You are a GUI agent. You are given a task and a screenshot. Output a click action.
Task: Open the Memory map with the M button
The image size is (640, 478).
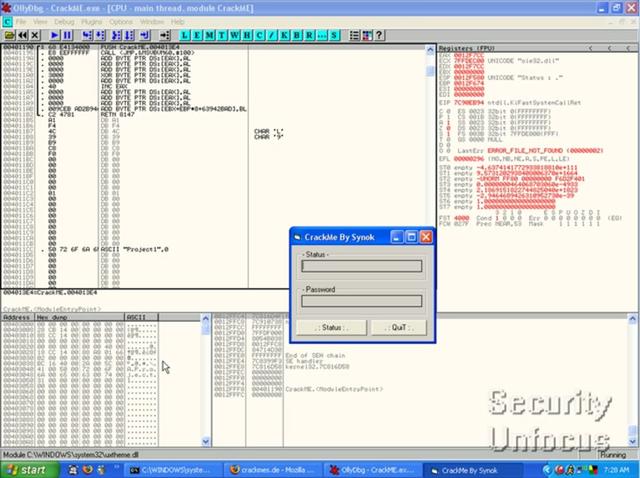coord(210,36)
